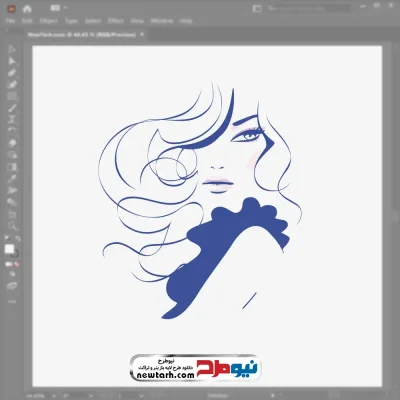Click the search field in the top bar
The image size is (400, 400).
[x=308, y=9]
